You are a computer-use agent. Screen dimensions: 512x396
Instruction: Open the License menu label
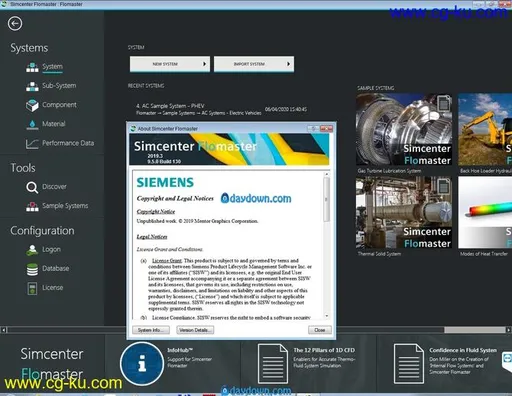tap(52, 287)
